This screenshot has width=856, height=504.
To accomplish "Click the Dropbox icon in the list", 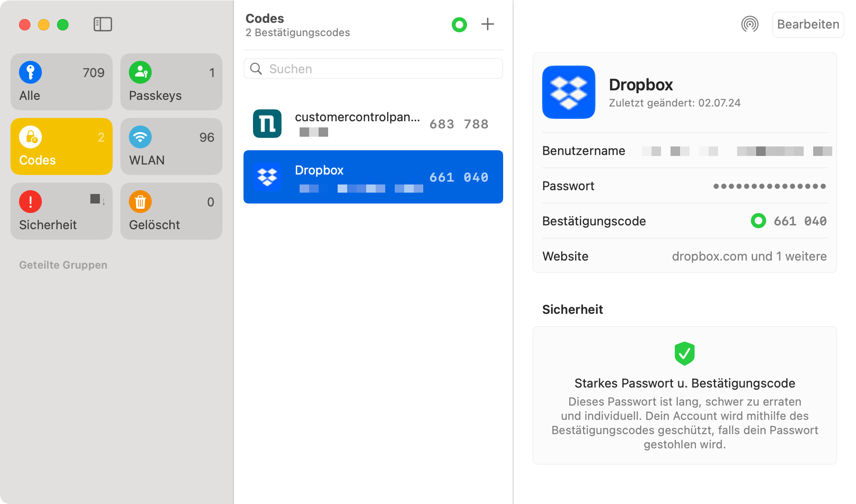I will point(267,177).
